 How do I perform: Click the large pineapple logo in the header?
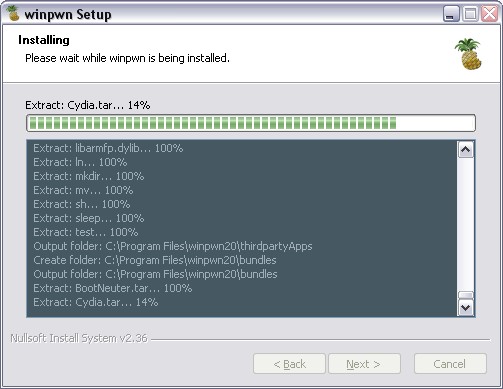(468, 54)
